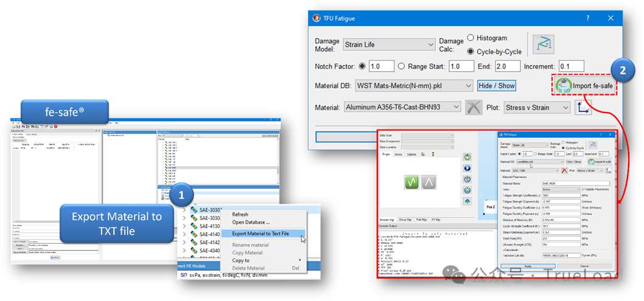Click the Hide / Show button in the inset dialog
Screen dimensions: 644x301
[x=574, y=162]
